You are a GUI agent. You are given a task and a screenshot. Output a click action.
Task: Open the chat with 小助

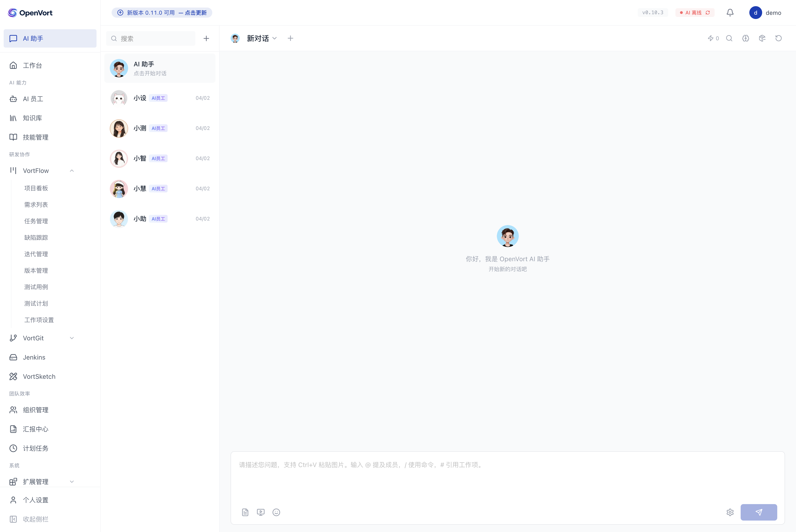click(x=160, y=219)
